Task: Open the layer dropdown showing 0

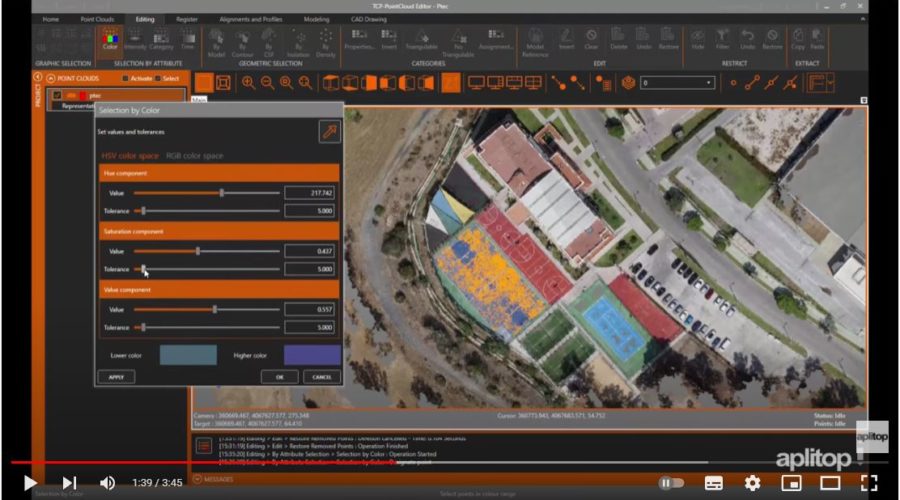Action: 678,83
